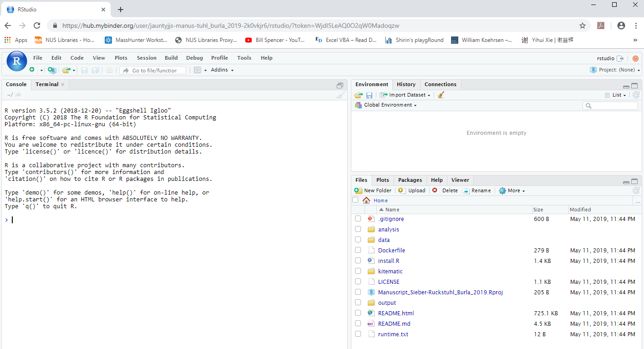Tick the checkbox for install.R
The width and height of the screenshot is (644, 349).
coord(358,260)
